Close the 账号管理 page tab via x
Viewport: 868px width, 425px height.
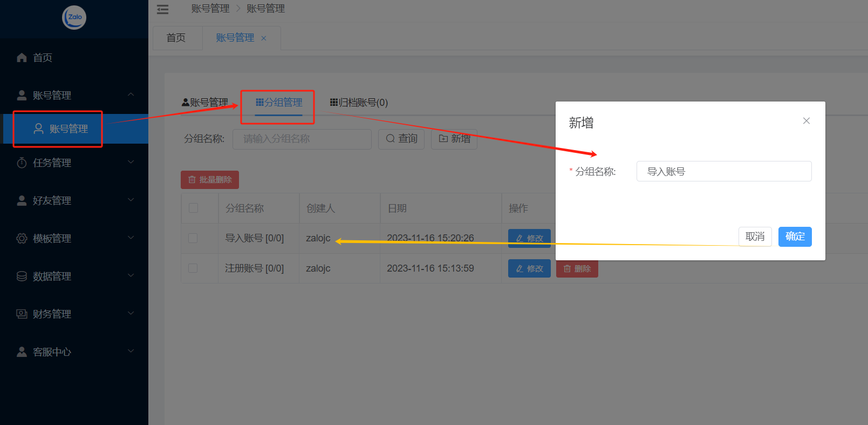(x=264, y=38)
